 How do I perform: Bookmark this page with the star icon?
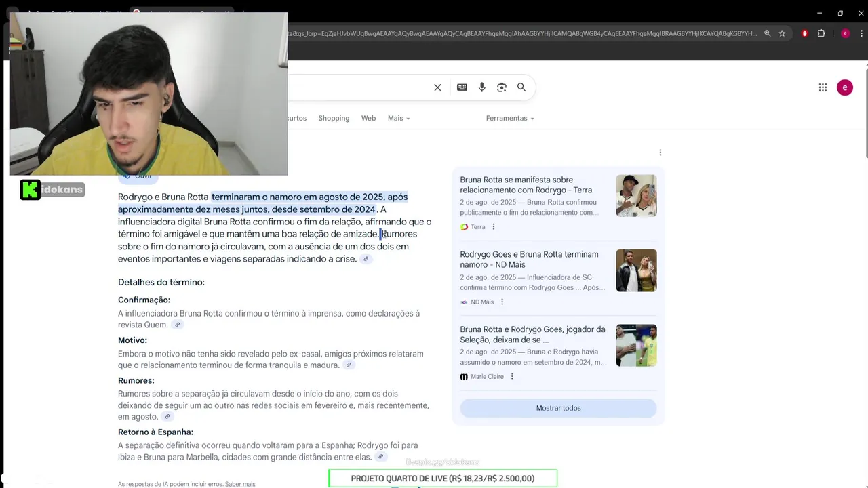[782, 33]
